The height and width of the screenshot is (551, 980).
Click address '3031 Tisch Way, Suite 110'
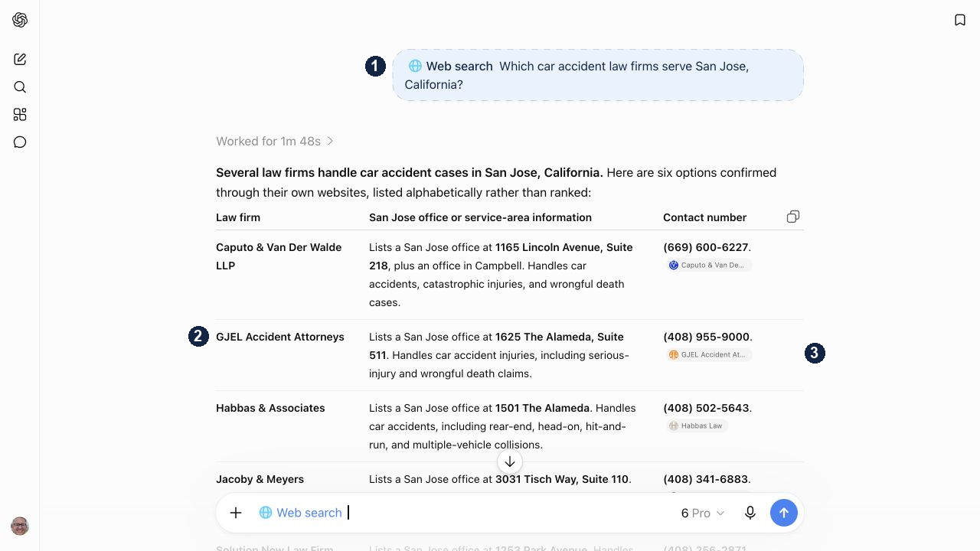click(x=562, y=479)
